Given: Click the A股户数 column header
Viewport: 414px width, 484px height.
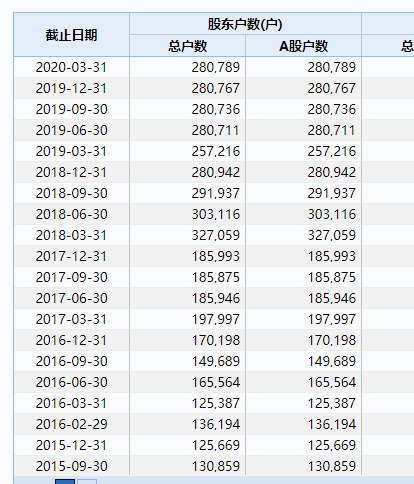Looking at the screenshot, I should point(303,46).
